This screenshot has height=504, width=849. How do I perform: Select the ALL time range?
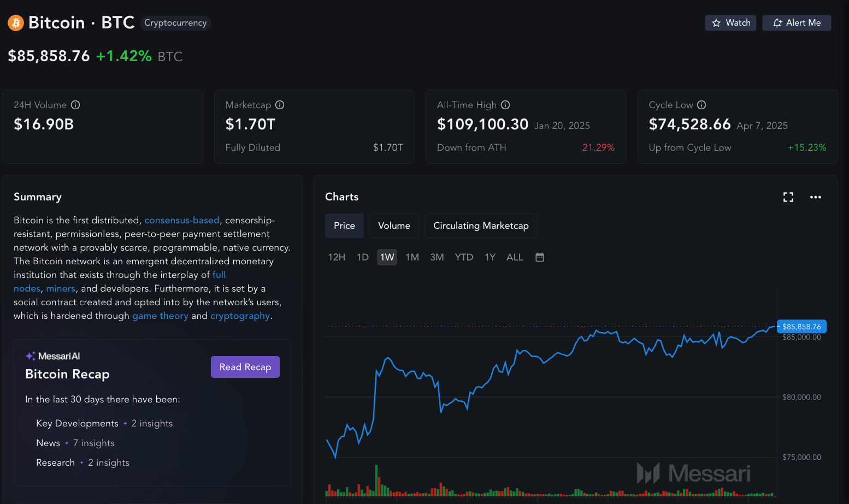click(515, 257)
